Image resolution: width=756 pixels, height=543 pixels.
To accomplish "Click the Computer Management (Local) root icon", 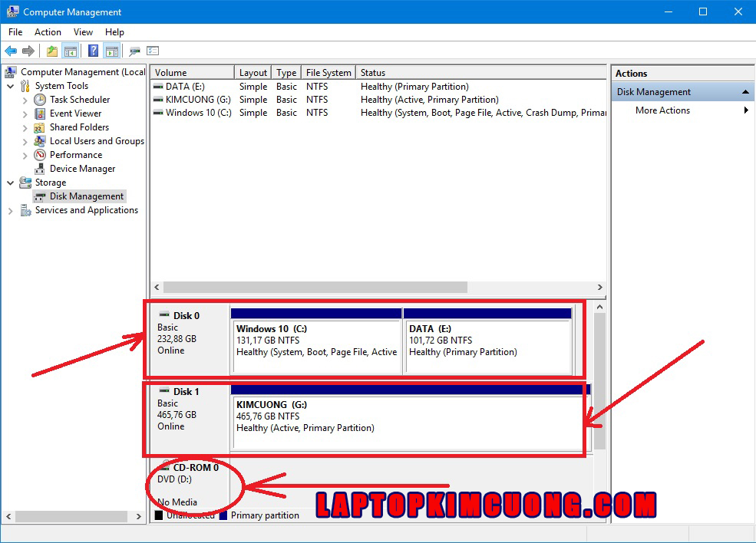I will 11,72.
